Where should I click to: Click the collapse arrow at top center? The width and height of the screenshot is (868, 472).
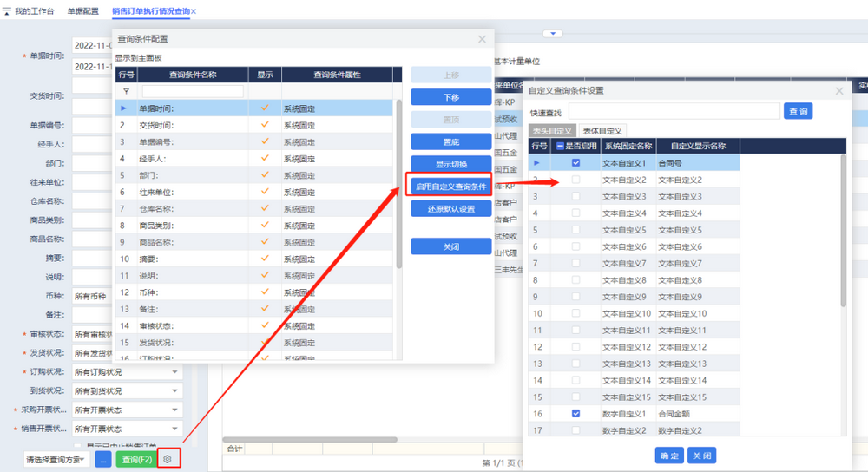(x=553, y=34)
